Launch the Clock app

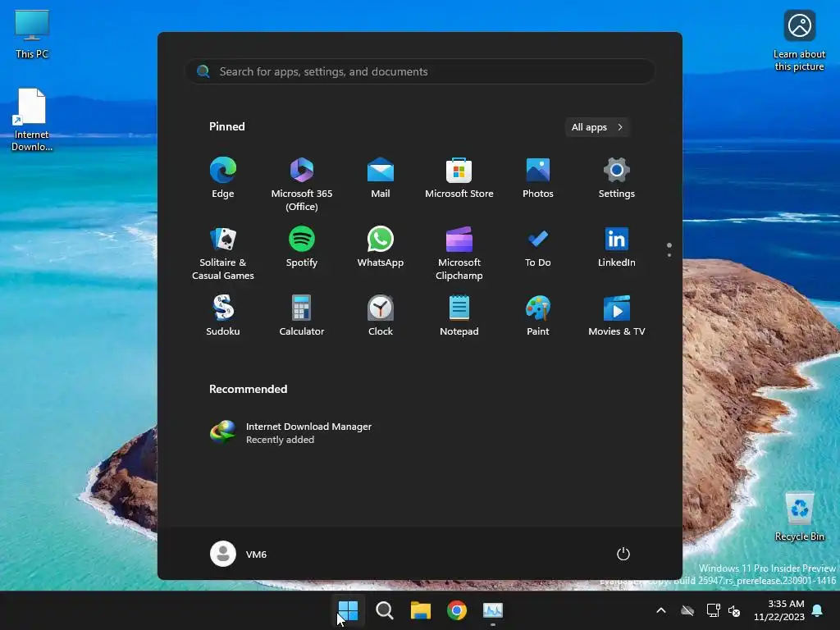[x=381, y=316]
